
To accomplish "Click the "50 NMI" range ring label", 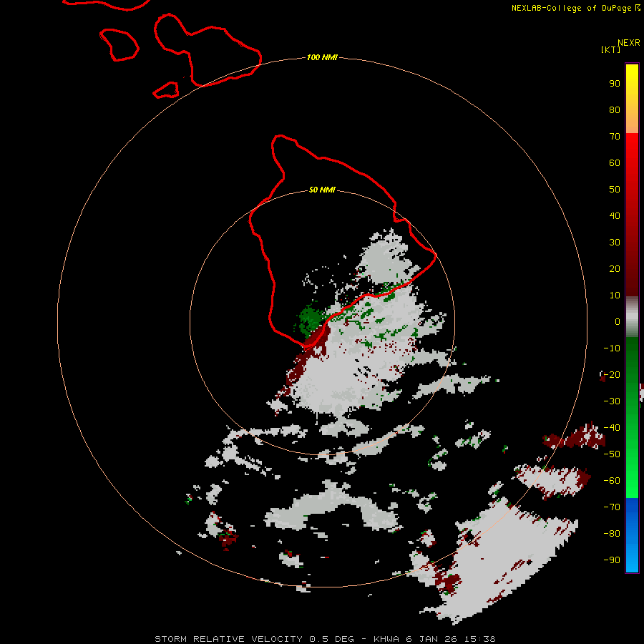I will pos(322,190).
